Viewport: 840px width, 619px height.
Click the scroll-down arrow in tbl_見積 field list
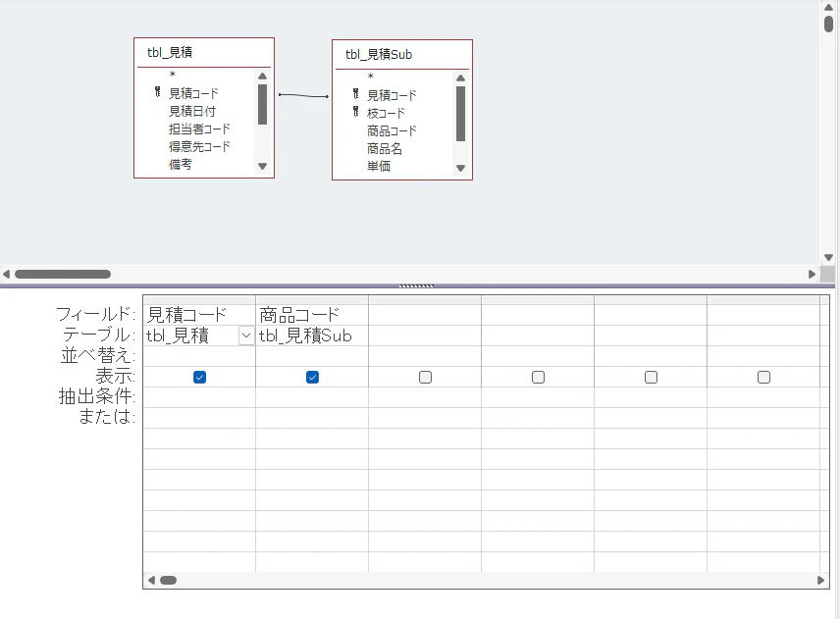[262, 167]
